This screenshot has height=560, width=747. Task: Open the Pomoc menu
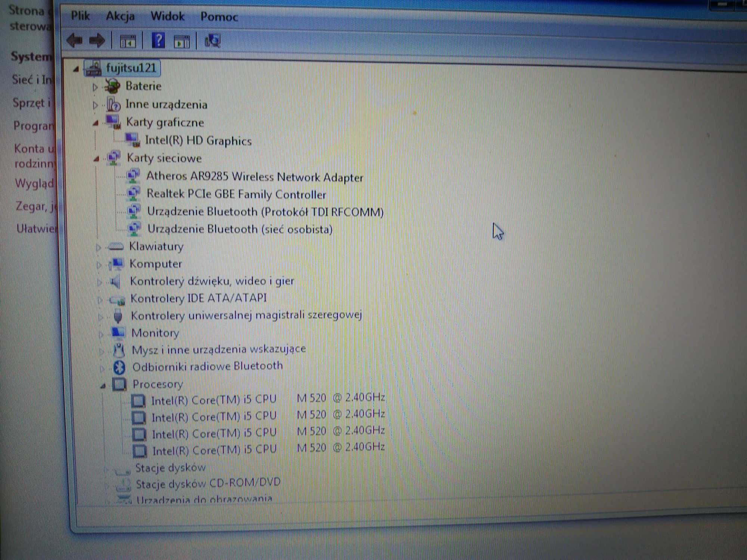[x=219, y=17]
